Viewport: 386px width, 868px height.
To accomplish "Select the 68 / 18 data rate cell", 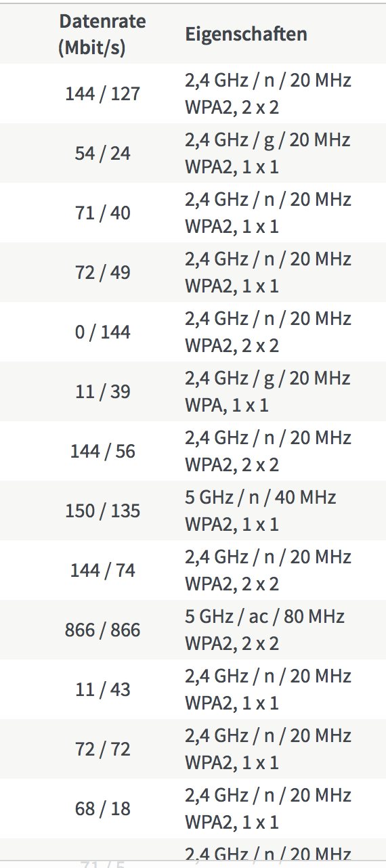I will coord(102,809).
